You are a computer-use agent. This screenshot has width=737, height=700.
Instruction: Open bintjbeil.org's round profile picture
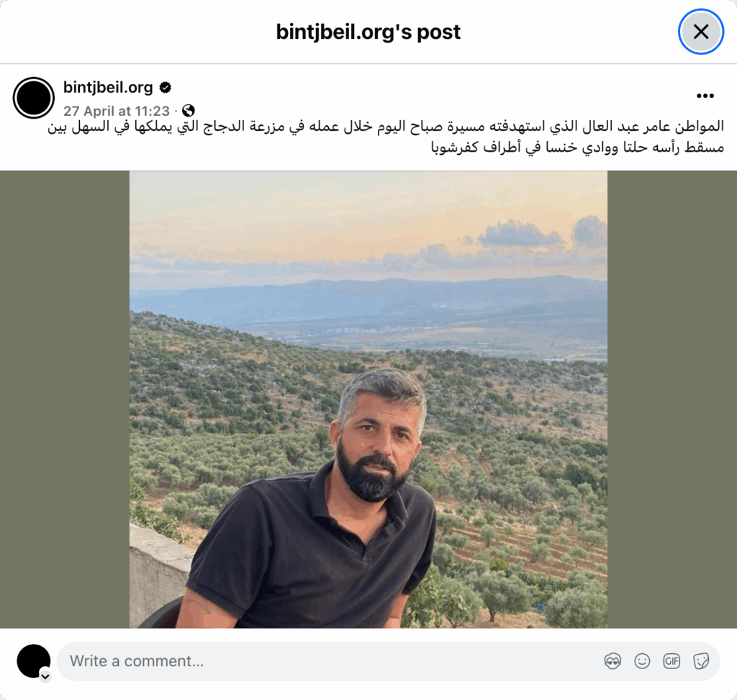coord(33,98)
